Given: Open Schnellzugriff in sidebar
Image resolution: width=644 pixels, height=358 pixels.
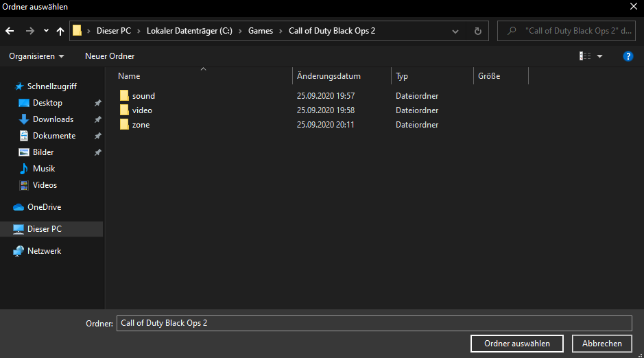Looking at the screenshot, I should click(x=51, y=86).
